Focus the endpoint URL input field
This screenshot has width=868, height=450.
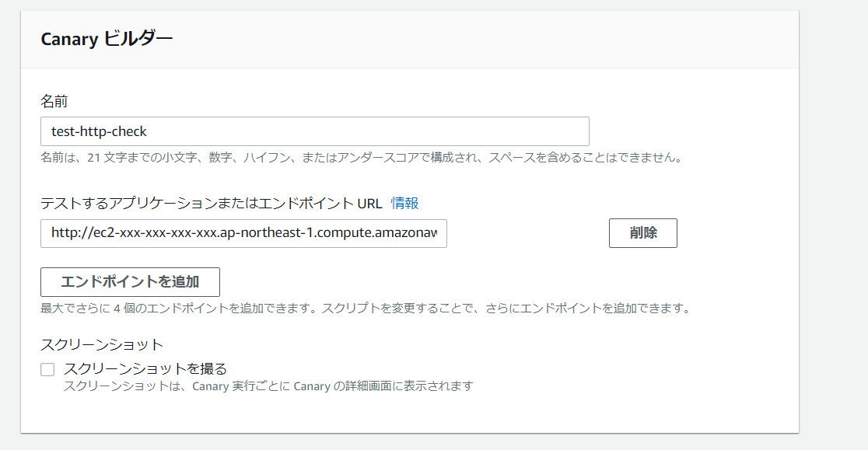tap(243, 232)
